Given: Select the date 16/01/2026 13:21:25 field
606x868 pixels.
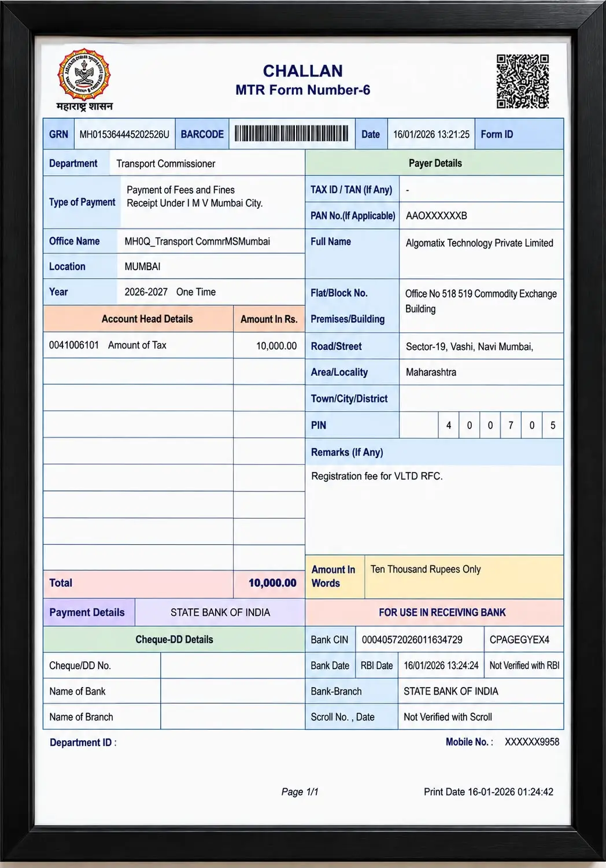Looking at the screenshot, I should coord(431,134).
